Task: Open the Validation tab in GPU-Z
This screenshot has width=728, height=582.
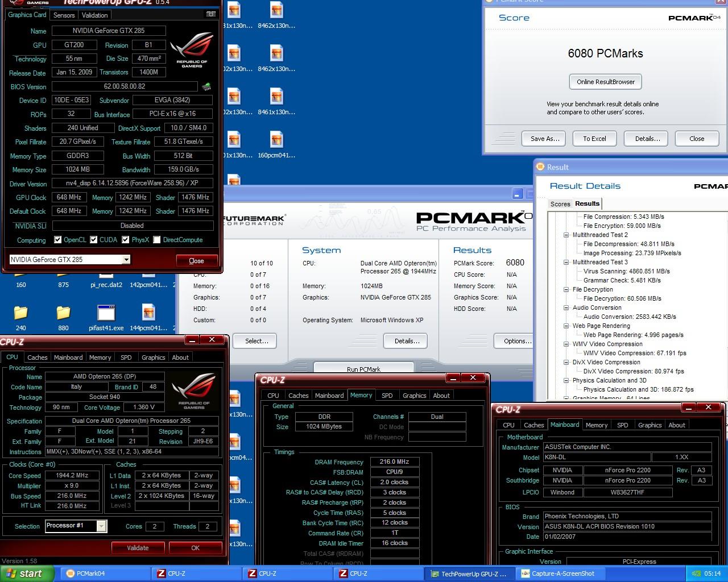Action: 94,15
